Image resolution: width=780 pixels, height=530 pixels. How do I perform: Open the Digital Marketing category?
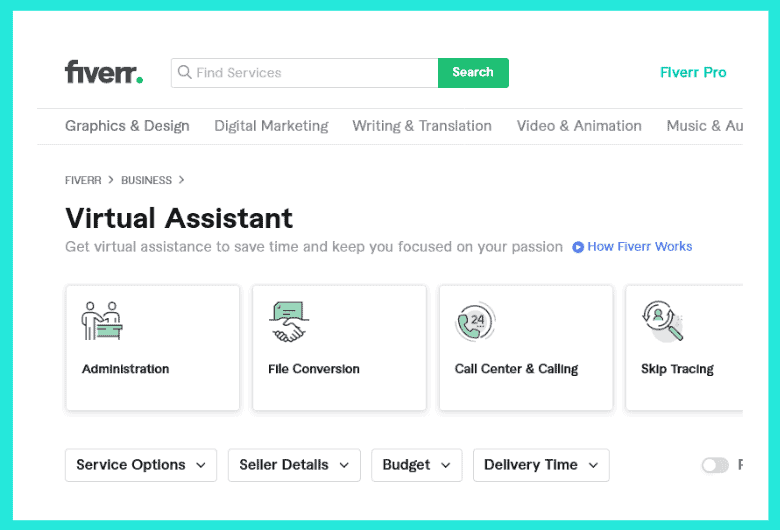pyautogui.click(x=271, y=126)
